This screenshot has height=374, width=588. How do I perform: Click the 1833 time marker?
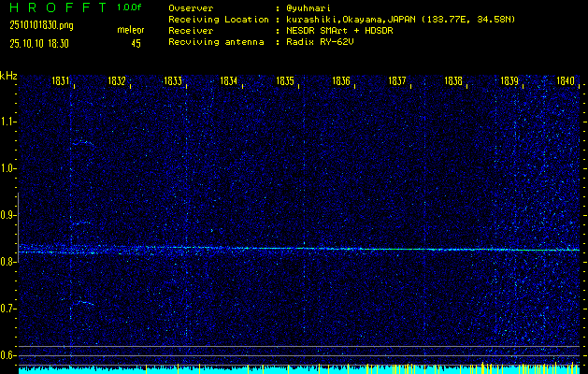[173, 81]
